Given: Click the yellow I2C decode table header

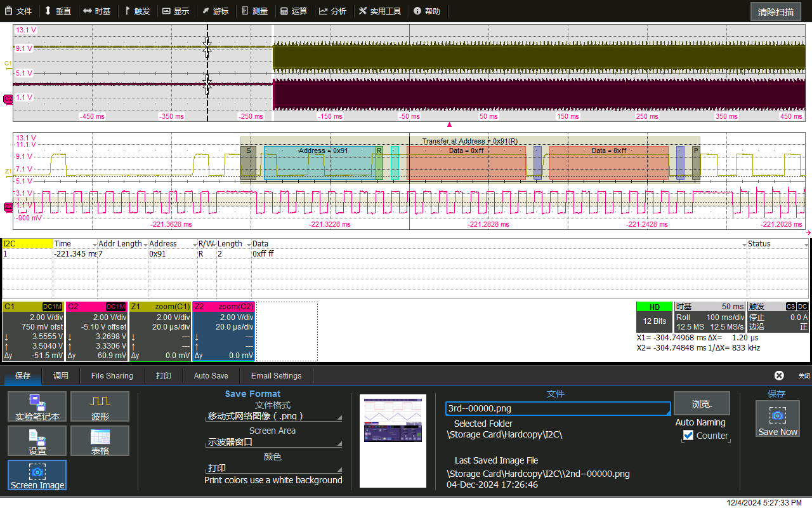Looking at the screenshot, I should click(27, 243).
